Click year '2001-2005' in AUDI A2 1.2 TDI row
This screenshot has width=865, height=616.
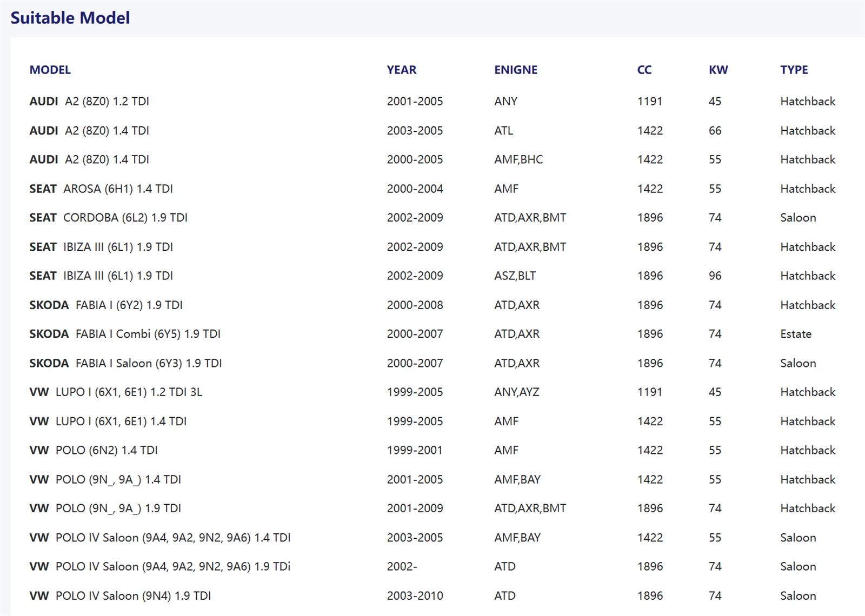415,101
